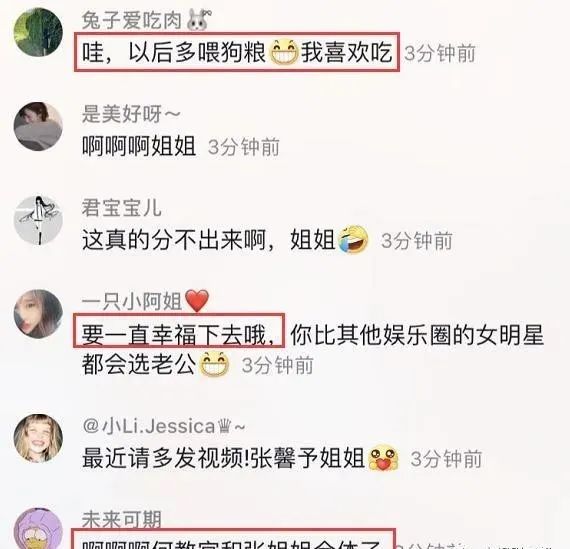Screen dimensions: 570x549
Task: Click red heart next to 一只小阿姐
Action: (197, 300)
